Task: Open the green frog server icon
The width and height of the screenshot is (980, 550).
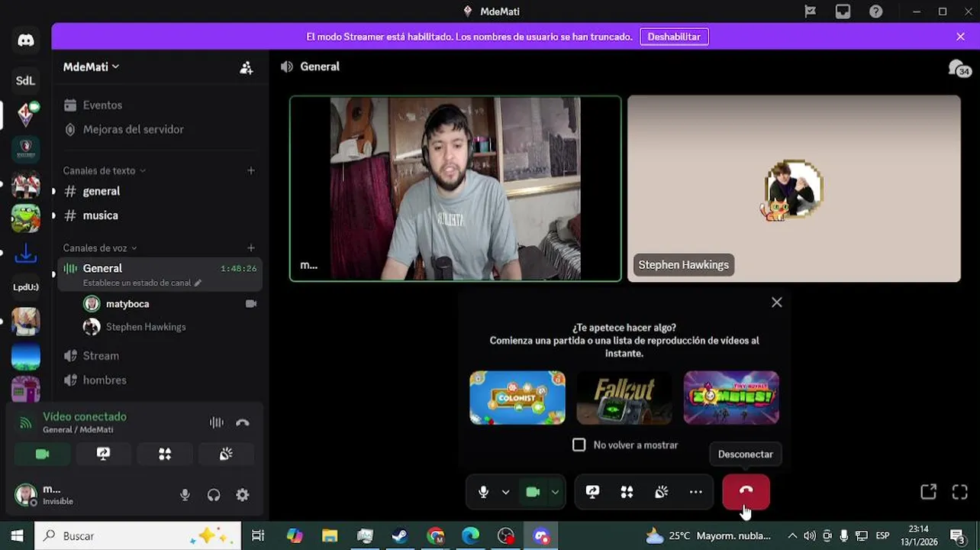Action: pyautogui.click(x=26, y=218)
